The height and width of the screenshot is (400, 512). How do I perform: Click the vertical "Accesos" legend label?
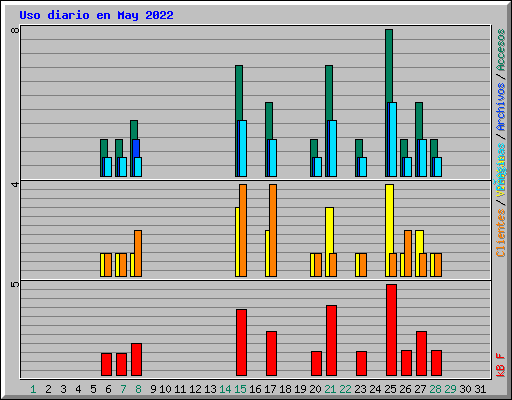tap(501, 50)
